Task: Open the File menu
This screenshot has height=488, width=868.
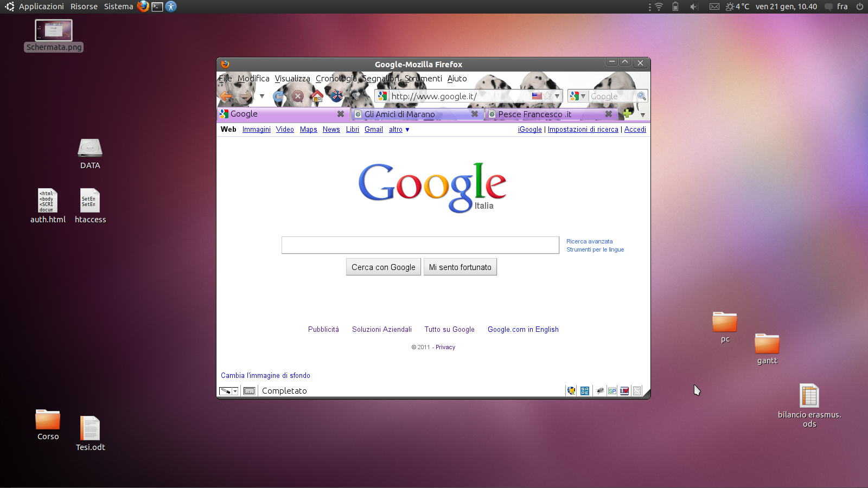Action: click(x=225, y=79)
